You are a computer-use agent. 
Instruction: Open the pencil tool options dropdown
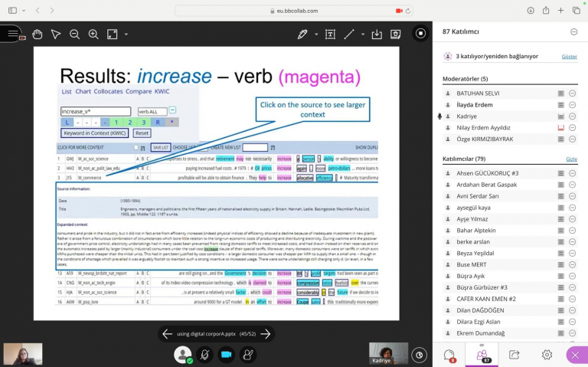pos(316,34)
